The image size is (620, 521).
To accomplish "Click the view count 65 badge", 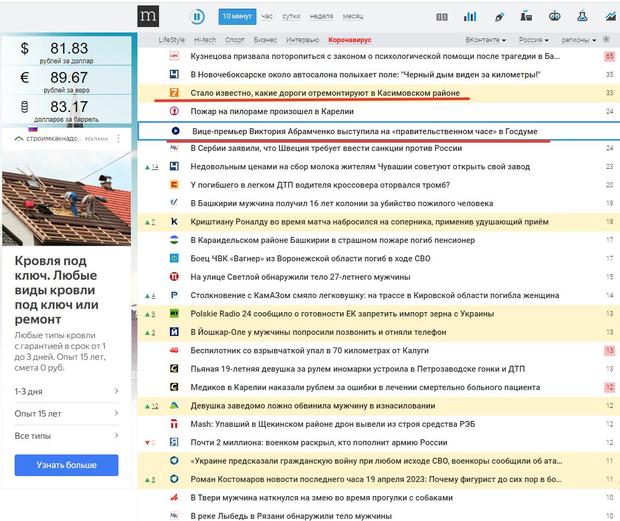I will (x=609, y=56).
